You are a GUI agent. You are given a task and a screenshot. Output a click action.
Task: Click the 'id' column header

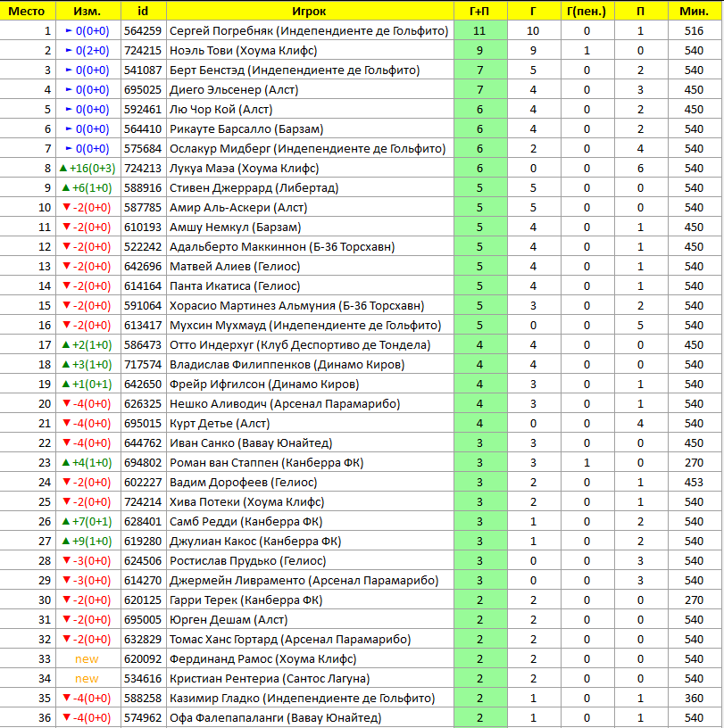(x=143, y=11)
